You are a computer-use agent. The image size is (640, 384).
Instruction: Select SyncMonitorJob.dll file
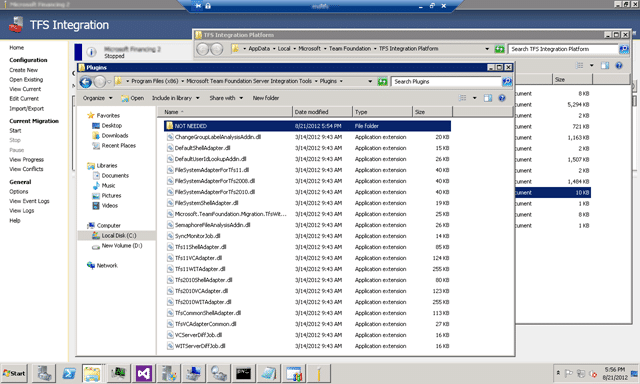(308, 236)
